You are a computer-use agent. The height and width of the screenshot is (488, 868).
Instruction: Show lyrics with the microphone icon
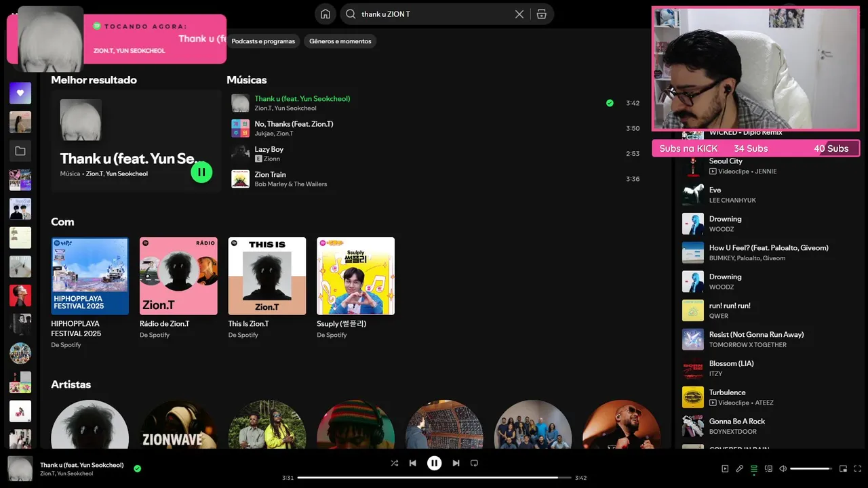pyautogui.click(x=739, y=468)
